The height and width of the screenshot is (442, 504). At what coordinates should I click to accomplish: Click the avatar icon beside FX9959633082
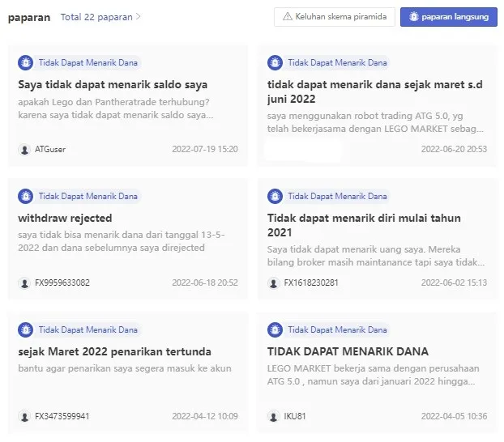pyautogui.click(x=24, y=283)
